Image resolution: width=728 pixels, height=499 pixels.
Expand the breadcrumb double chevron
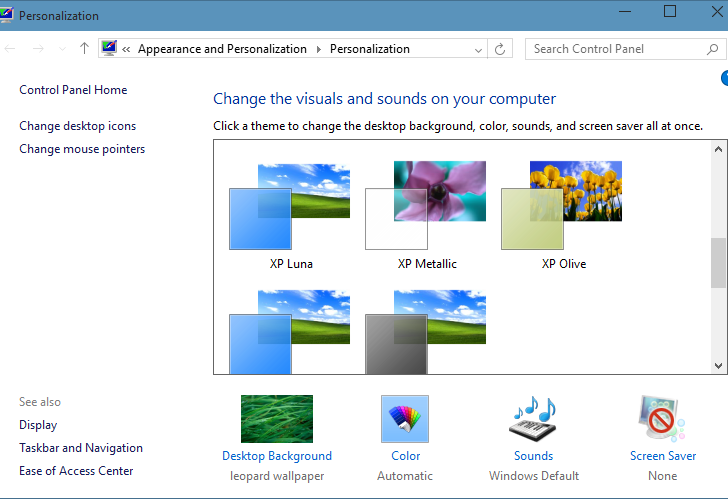click(x=126, y=49)
